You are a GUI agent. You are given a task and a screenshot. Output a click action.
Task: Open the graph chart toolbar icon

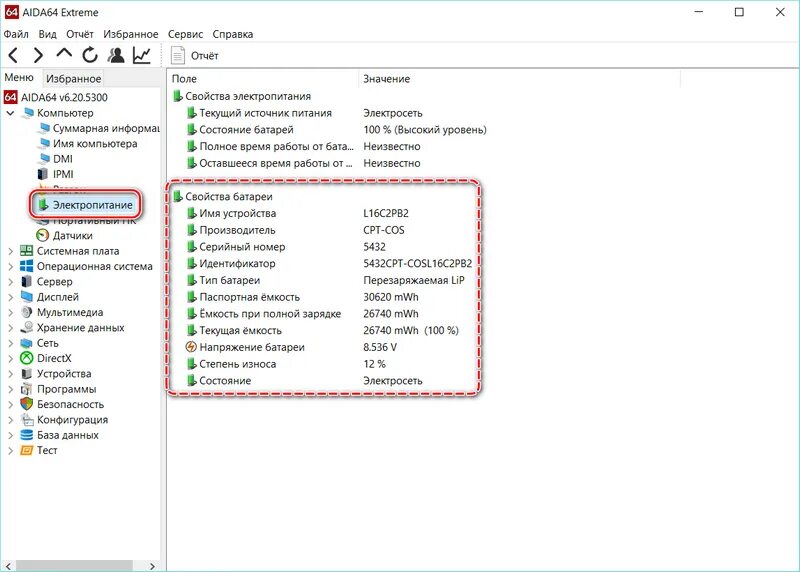coord(142,55)
